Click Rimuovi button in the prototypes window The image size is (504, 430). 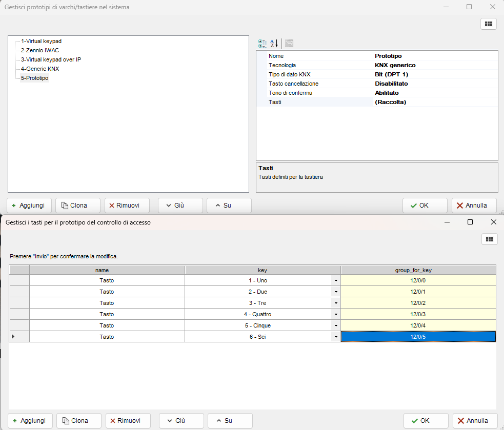[x=127, y=206]
